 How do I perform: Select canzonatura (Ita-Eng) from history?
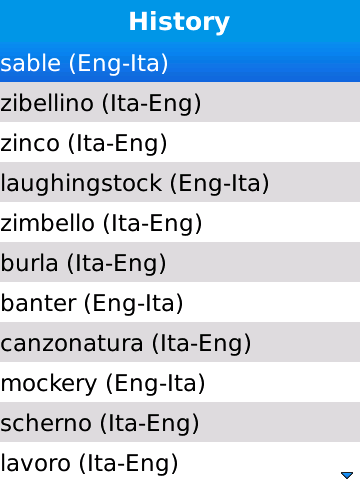coord(180,342)
